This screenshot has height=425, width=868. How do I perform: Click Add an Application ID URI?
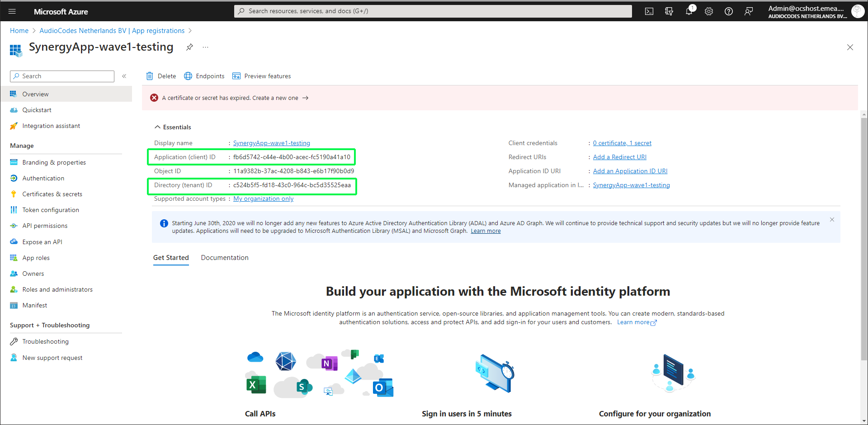(x=630, y=171)
